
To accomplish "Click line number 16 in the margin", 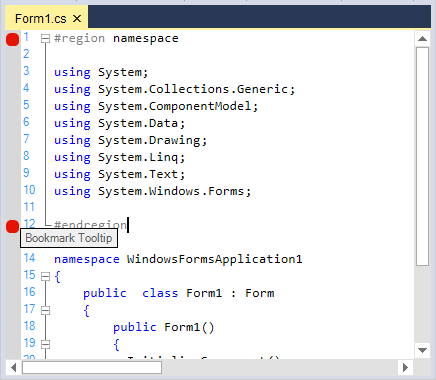I will [x=29, y=292].
